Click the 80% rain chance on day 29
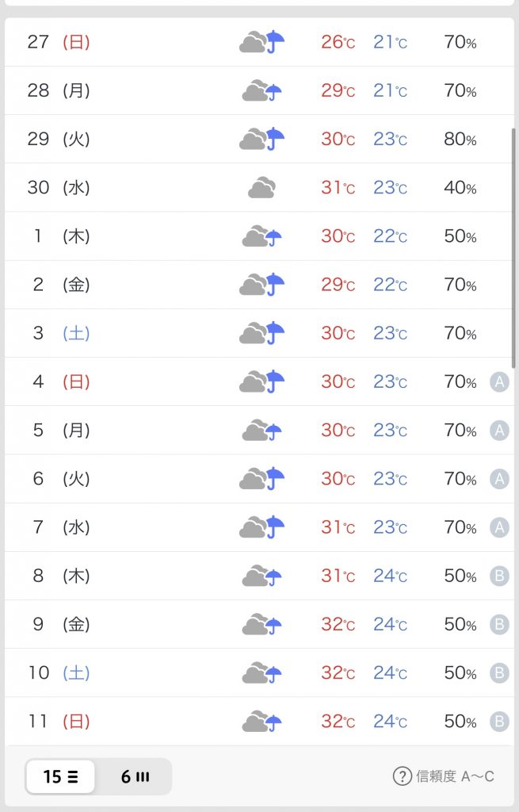 pyautogui.click(x=460, y=140)
